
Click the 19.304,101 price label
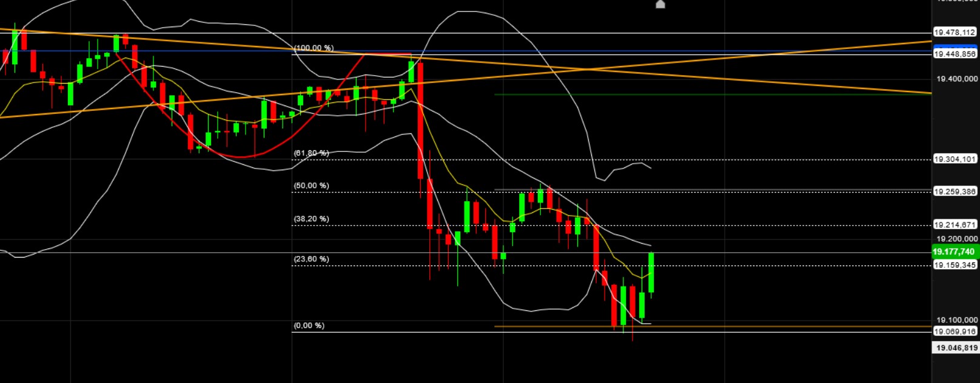point(955,159)
